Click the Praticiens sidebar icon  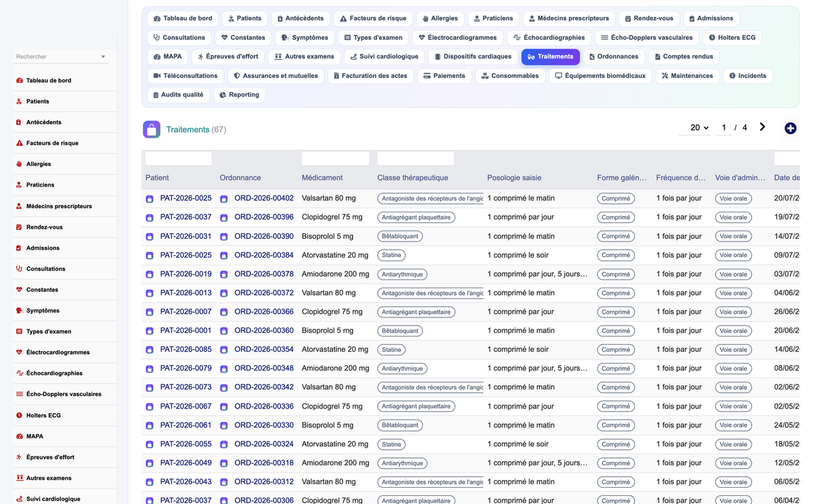[x=19, y=185]
